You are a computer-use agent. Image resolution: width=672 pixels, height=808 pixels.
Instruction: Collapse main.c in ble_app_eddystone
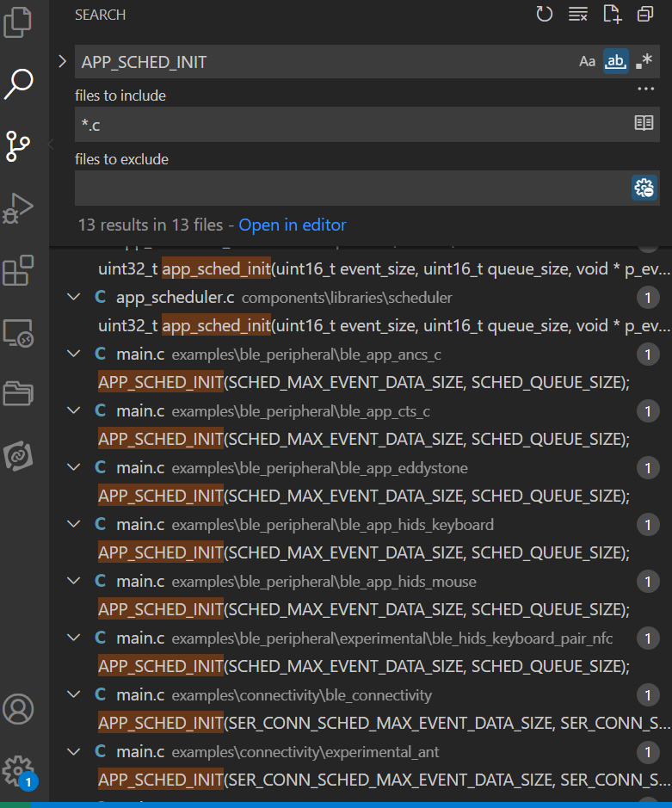74,467
